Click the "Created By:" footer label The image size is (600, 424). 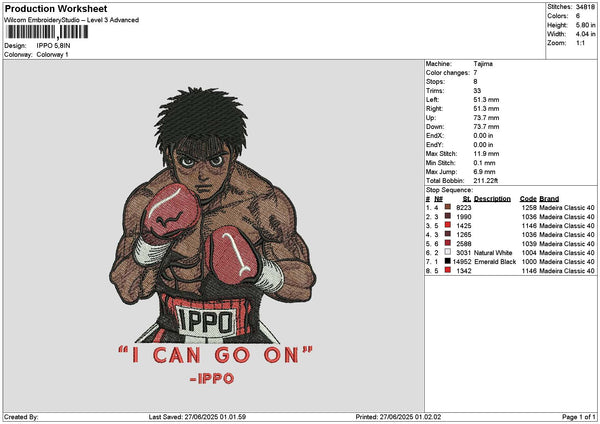point(21,417)
